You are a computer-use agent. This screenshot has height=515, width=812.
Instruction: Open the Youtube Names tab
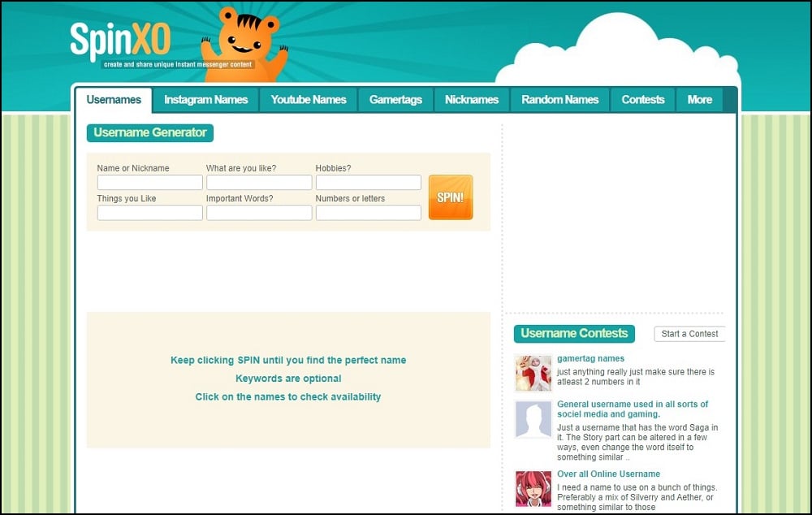308,99
